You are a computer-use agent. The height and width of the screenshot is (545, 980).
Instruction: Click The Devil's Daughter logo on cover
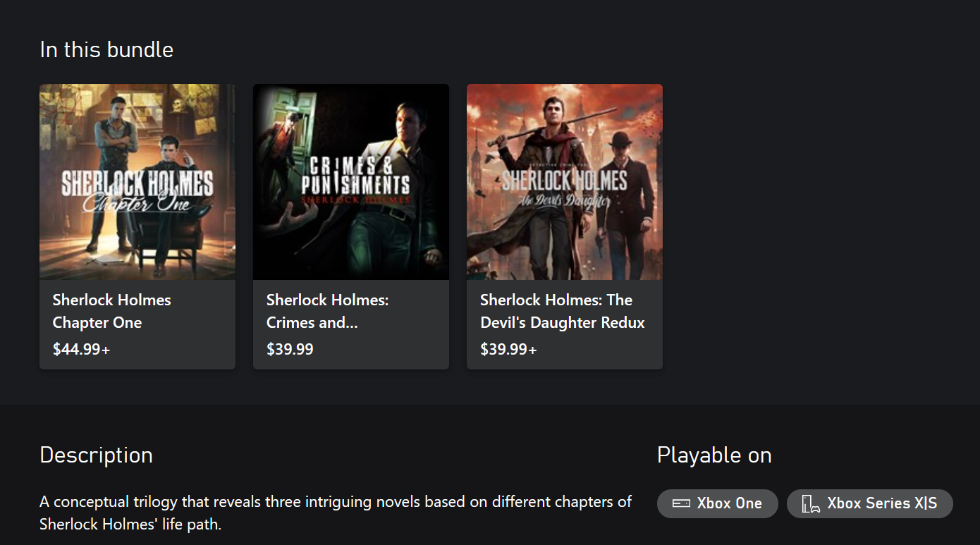tap(565, 188)
